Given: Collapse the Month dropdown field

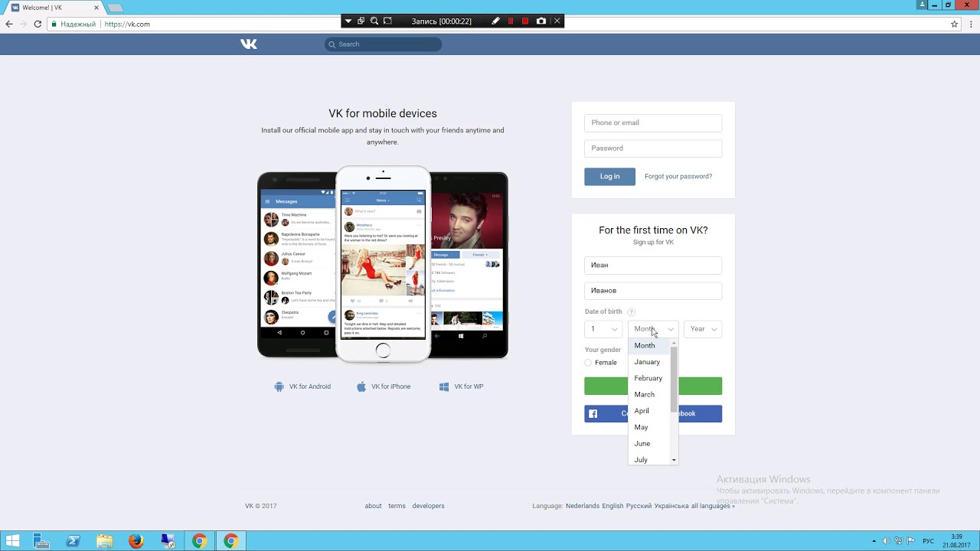Looking at the screenshot, I should point(653,329).
